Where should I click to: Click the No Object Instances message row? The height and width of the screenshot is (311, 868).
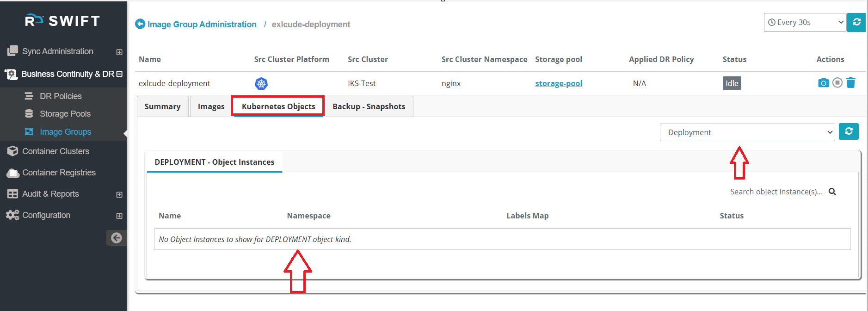click(x=502, y=239)
